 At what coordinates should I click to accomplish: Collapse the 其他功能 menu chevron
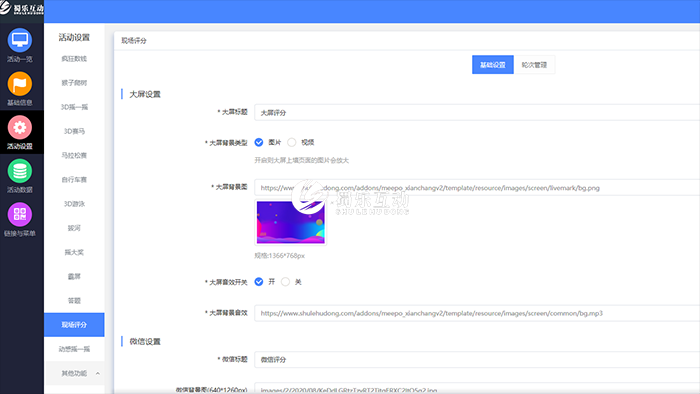point(98,373)
